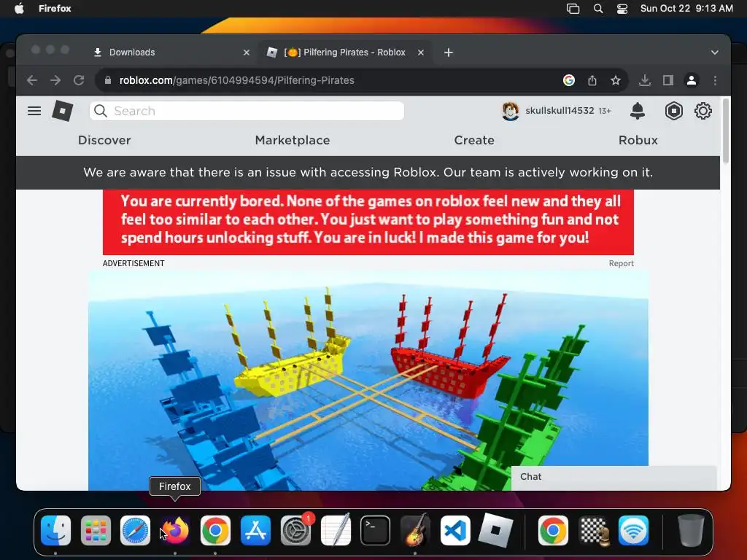747x560 pixels.
Task: Switch to the Downloads tab
Action: pyautogui.click(x=171, y=52)
